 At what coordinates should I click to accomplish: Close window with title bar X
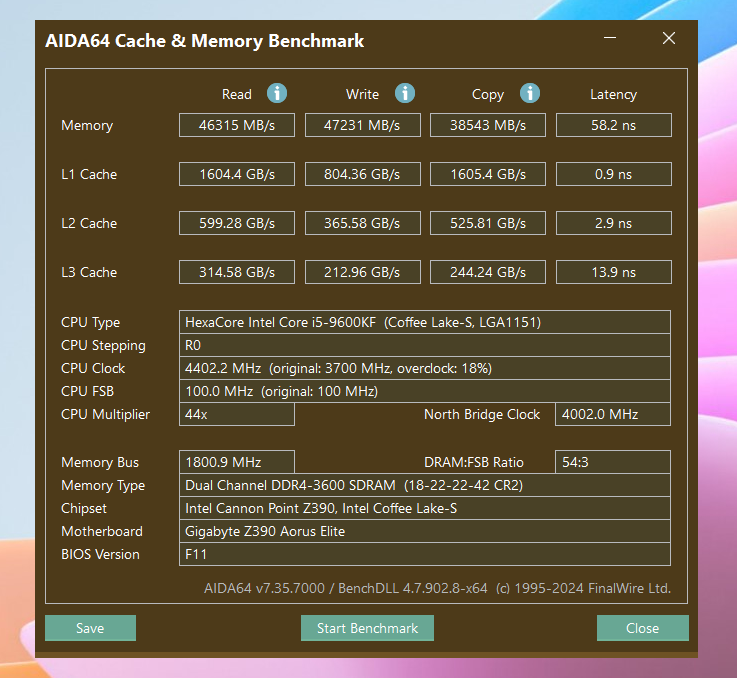pyautogui.click(x=669, y=38)
